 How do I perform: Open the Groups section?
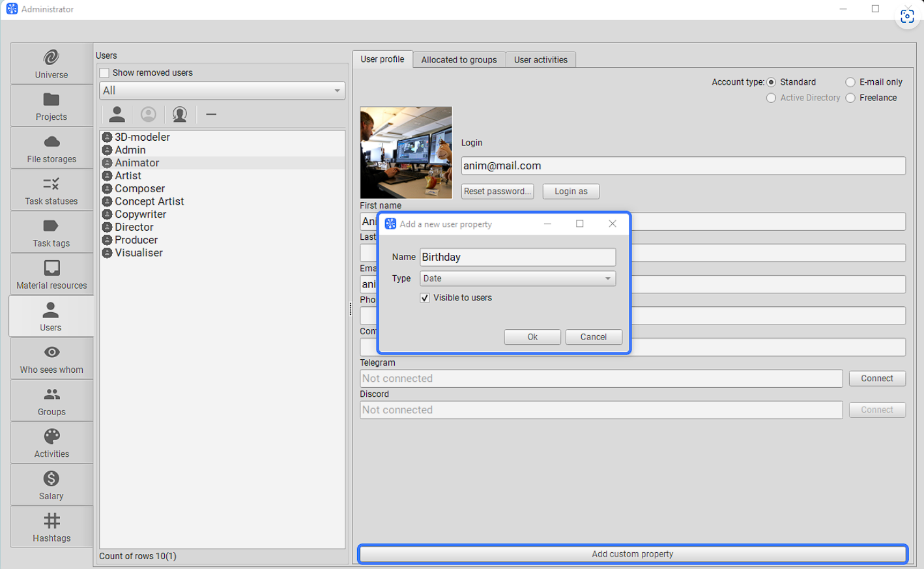[x=51, y=401]
